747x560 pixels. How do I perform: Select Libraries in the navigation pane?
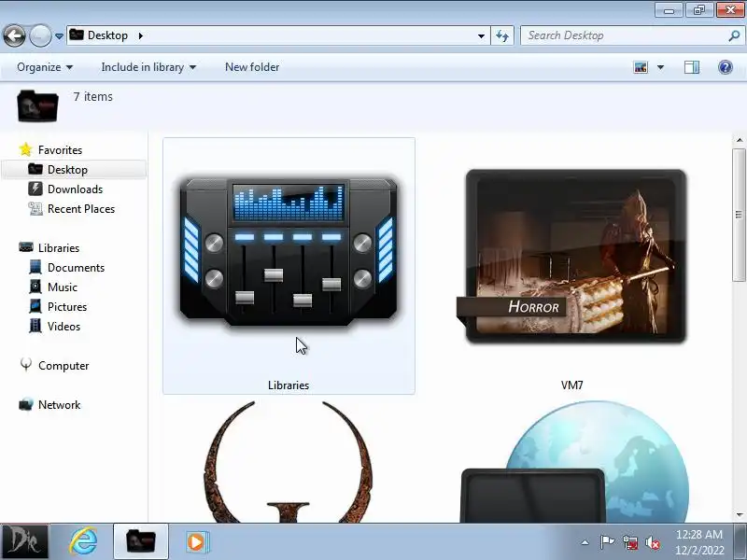click(59, 248)
